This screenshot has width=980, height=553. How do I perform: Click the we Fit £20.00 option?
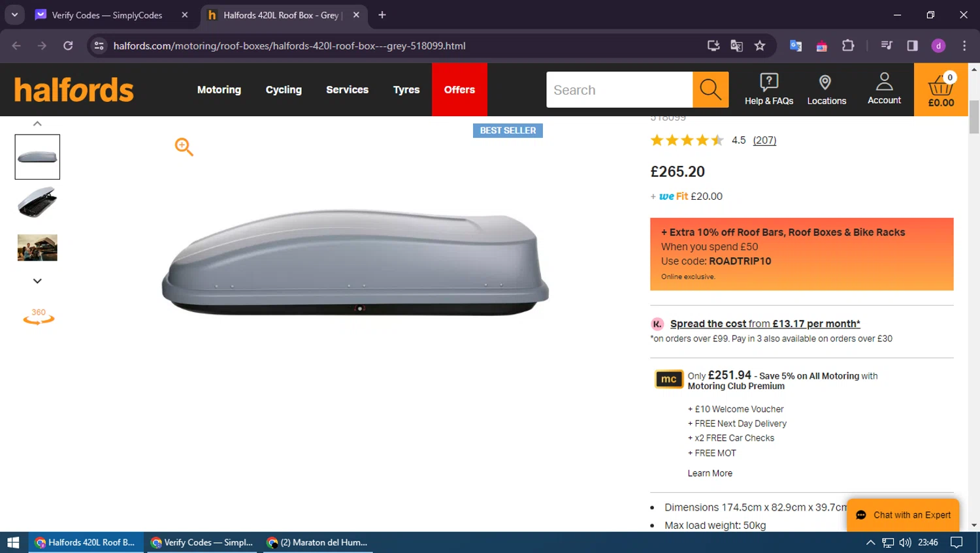(687, 197)
